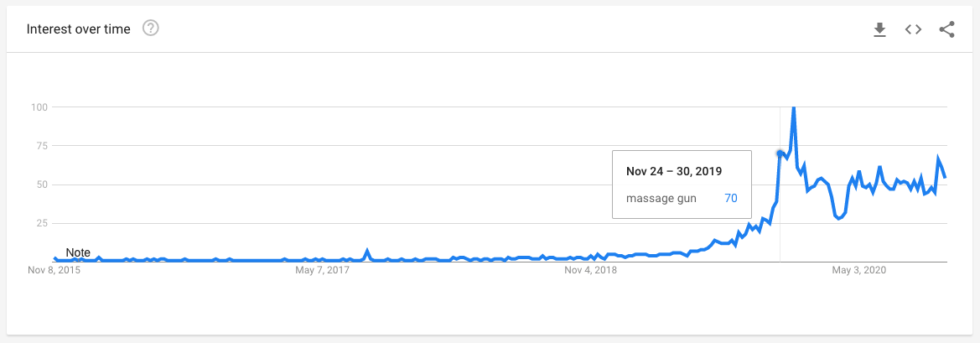This screenshot has height=343, width=980.
Task: Click the Note label on chart
Action: click(78, 252)
